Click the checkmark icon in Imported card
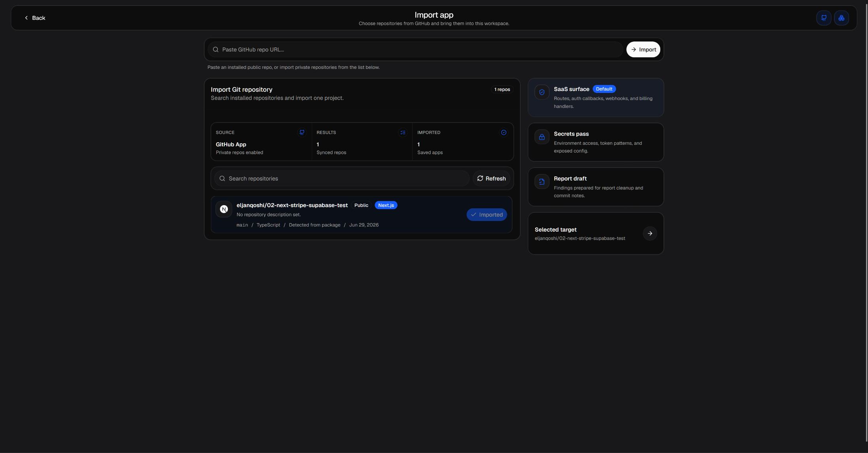The height and width of the screenshot is (453, 868). tap(504, 132)
